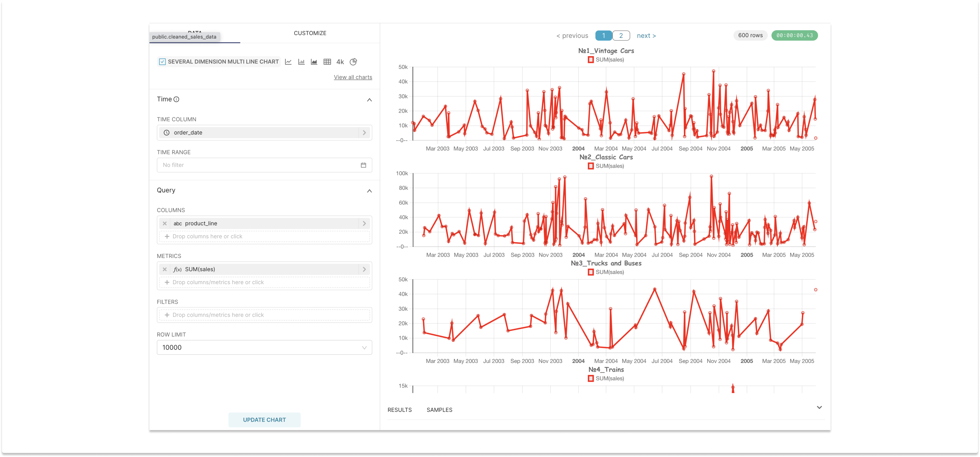This screenshot has height=457, width=980.
Task: Remove the product_line column
Action: [x=165, y=223]
